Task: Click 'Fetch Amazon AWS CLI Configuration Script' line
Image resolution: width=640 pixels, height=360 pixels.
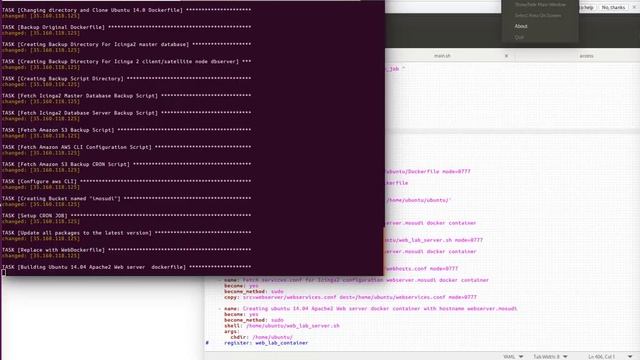Action: pos(127,147)
